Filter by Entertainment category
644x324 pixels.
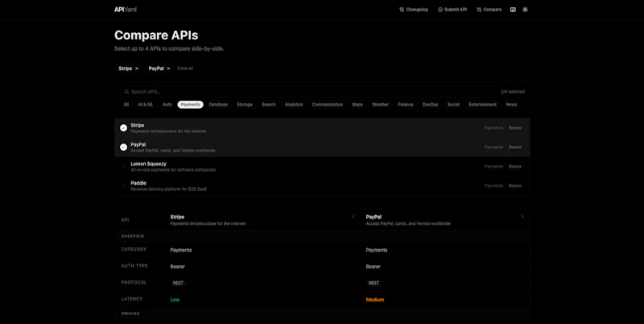pyautogui.click(x=482, y=105)
